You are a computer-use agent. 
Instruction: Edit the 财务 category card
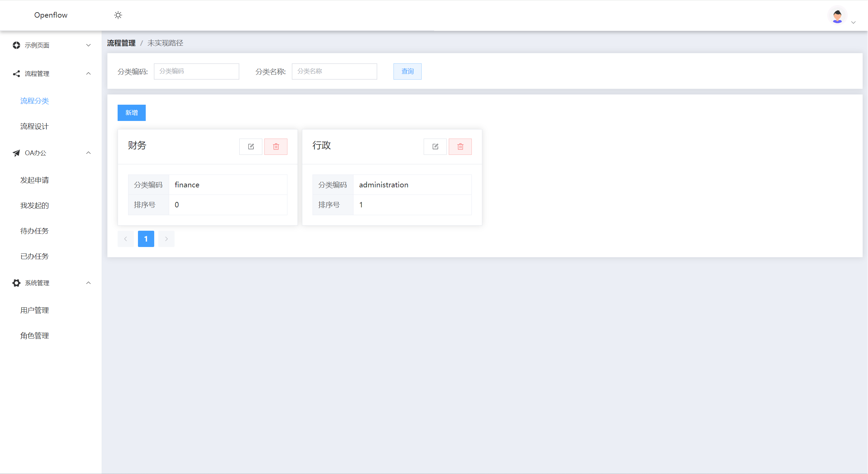(251, 147)
